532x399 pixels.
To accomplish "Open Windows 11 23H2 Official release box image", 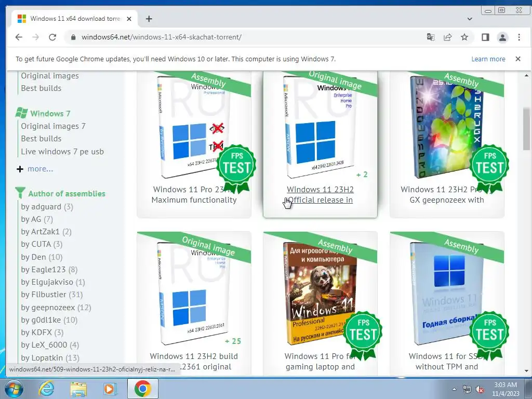I will coord(320,127).
